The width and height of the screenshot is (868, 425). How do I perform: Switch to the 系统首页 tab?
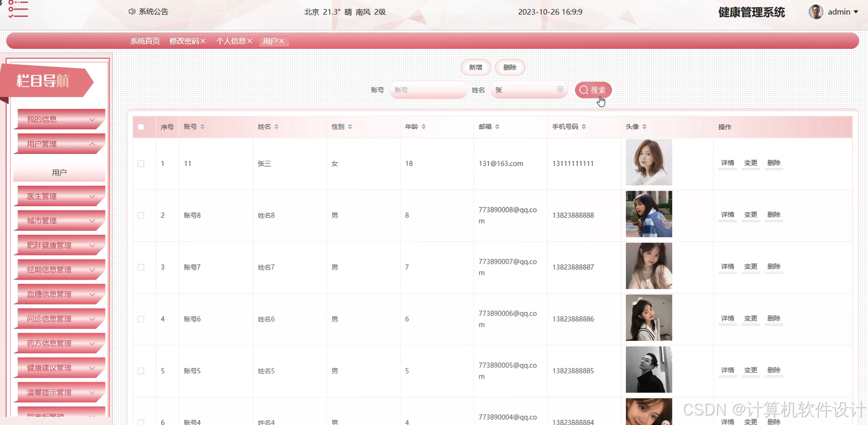(145, 41)
